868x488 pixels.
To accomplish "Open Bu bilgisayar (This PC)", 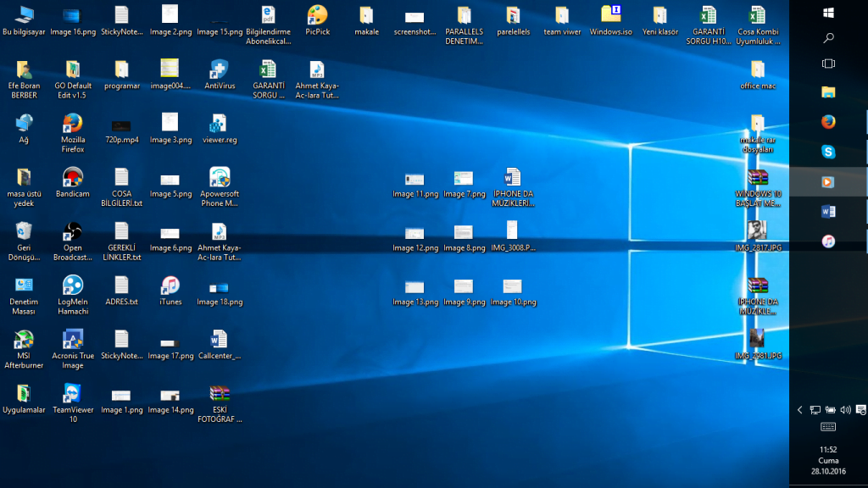I will tap(24, 15).
